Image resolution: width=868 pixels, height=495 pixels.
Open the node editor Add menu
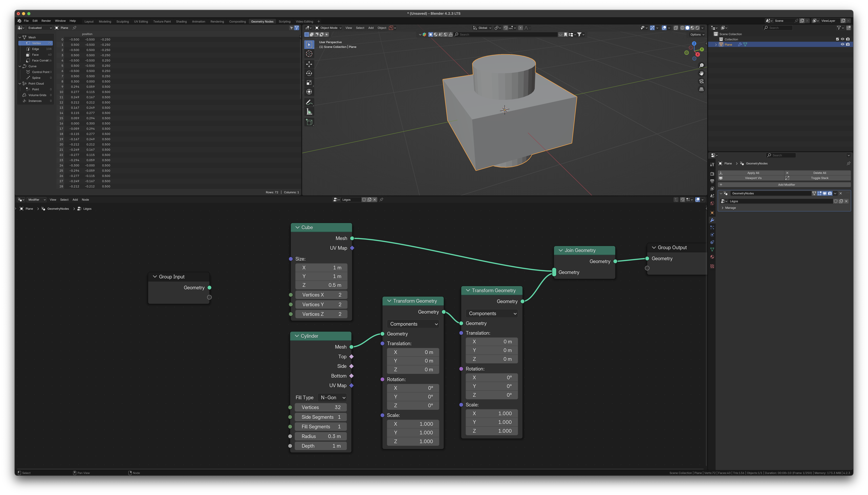coord(75,200)
